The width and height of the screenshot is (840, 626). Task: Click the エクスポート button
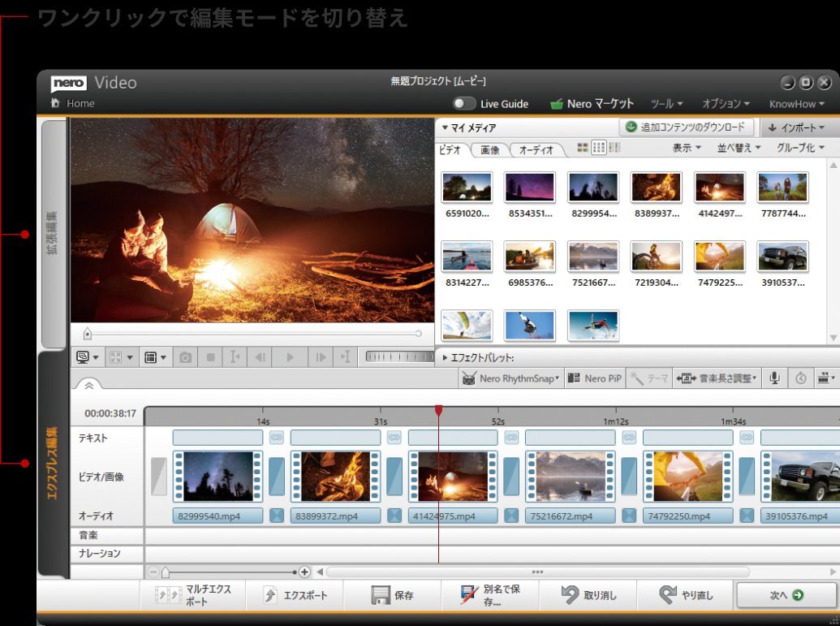[295, 595]
